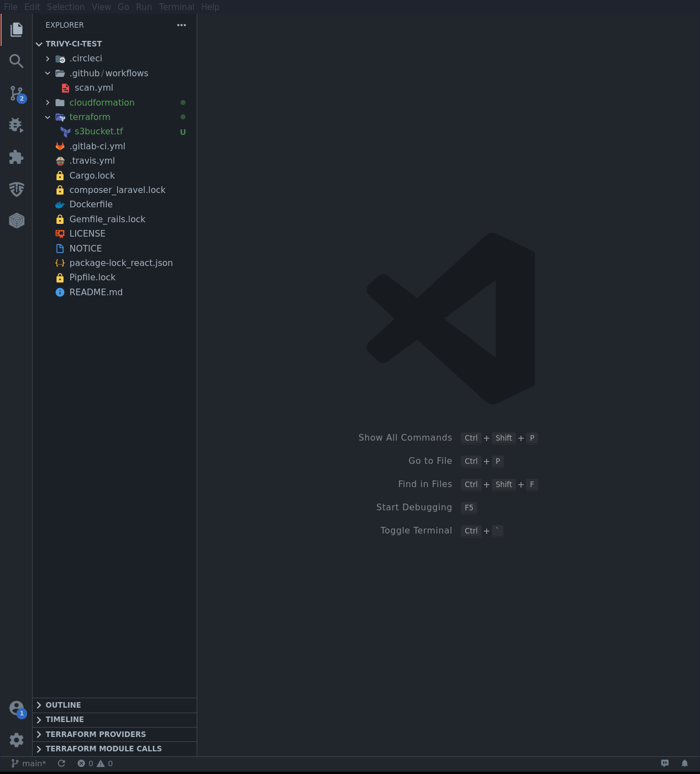The width and height of the screenshot is (700, 774).
Task: Open README.md file
Action: pos(114,292)
